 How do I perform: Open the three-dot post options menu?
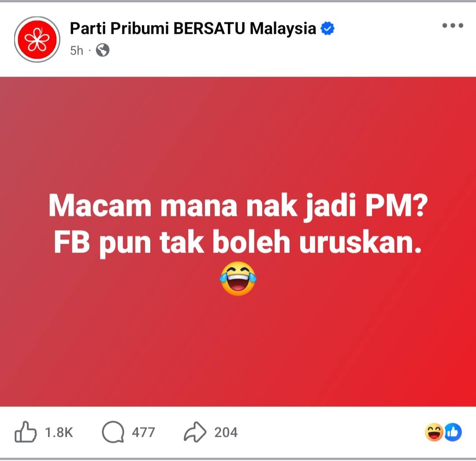[453, 26]
